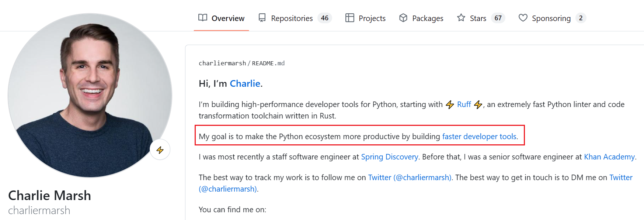Click the 'Charlie' heading link

tap(245, 83)
